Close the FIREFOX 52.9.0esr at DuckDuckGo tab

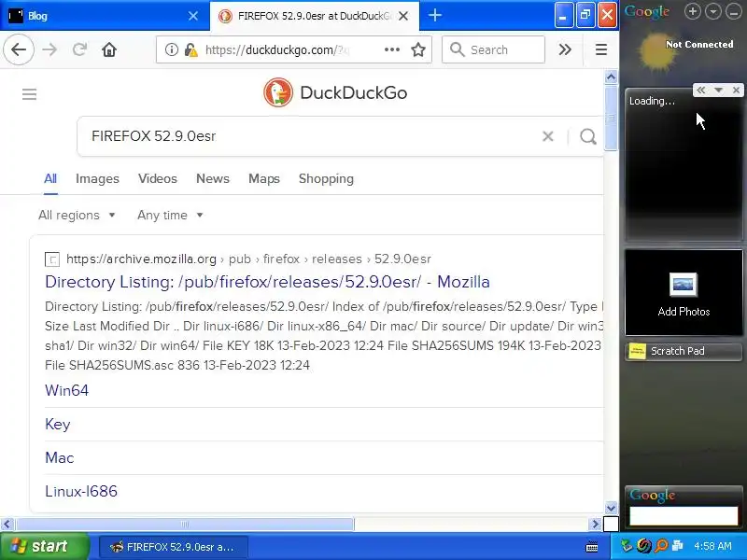(x=403, y=16)
